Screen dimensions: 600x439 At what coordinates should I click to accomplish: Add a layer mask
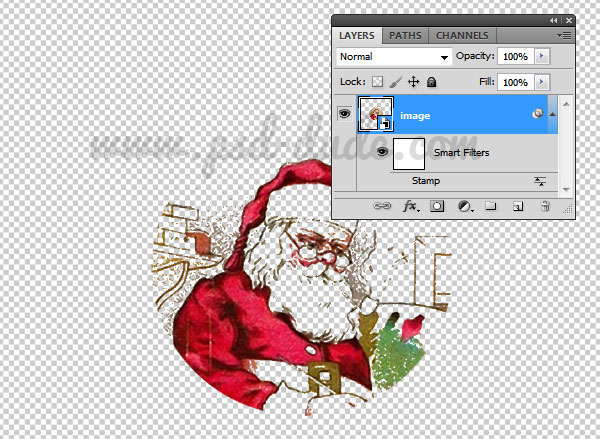click(x=437, y=206)
